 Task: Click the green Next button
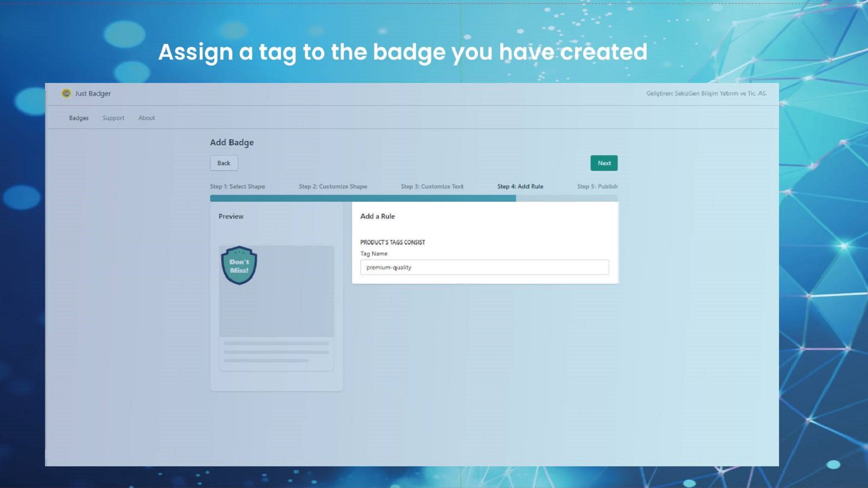click(x=604, y=163)
